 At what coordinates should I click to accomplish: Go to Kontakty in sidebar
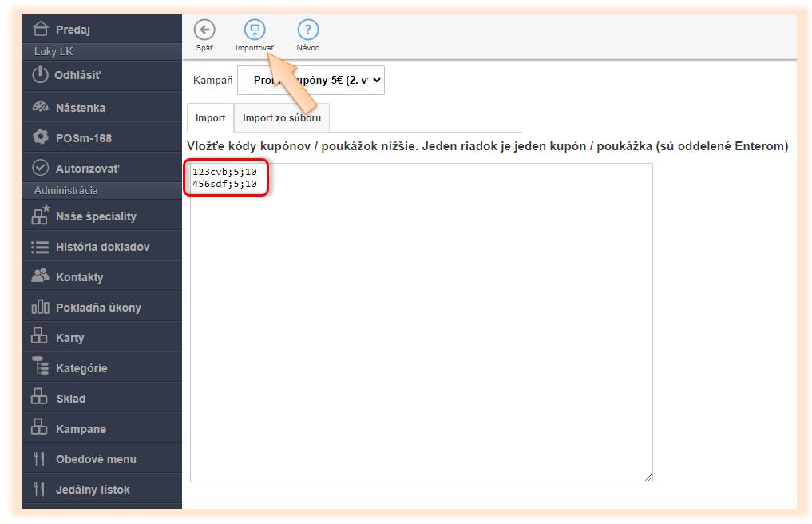tap(79, 277)
